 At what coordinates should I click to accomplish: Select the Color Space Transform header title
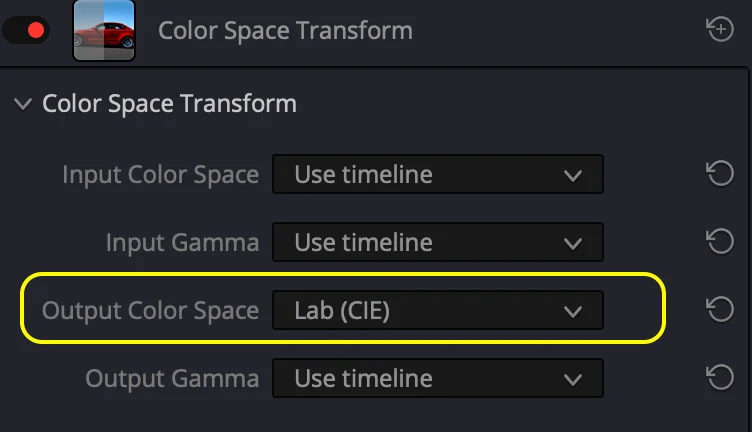(285, 31)
